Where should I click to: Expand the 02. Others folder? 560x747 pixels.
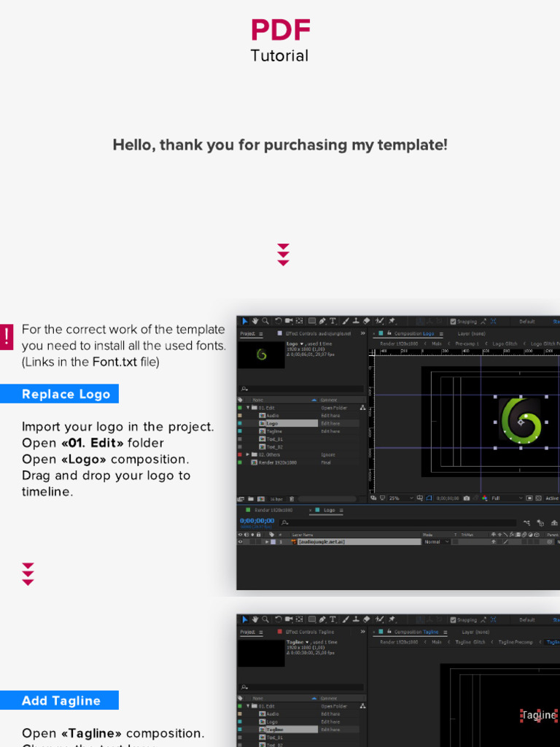pyautogui.click(x=248, y=454)
